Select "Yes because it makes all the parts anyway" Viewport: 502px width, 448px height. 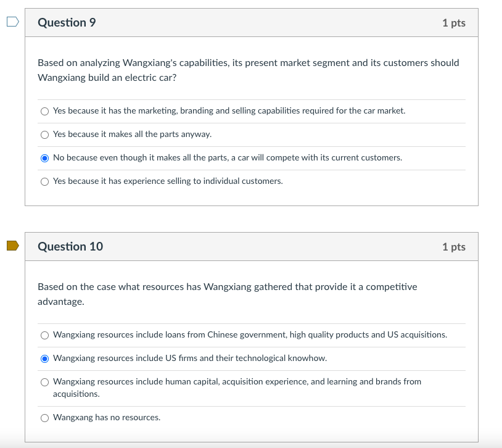click(x=44, y=134)
